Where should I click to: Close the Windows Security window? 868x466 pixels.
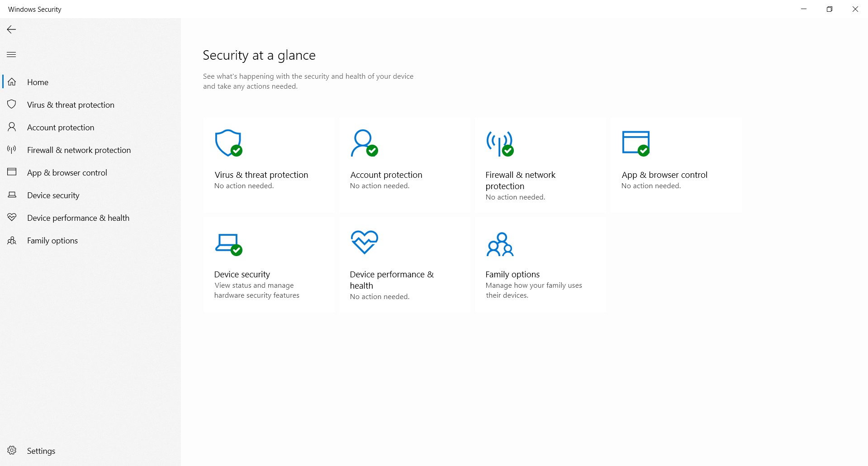coord(855,9)
